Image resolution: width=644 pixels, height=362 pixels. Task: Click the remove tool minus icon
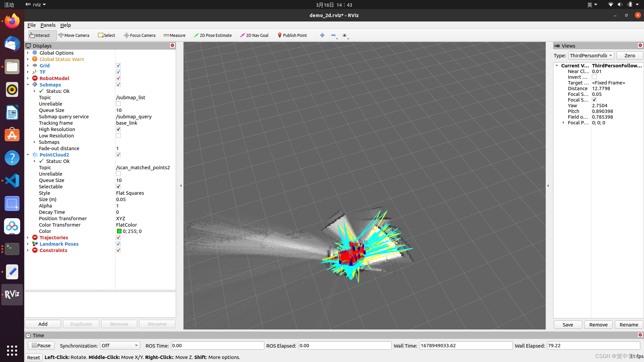[x=333, y=35]
